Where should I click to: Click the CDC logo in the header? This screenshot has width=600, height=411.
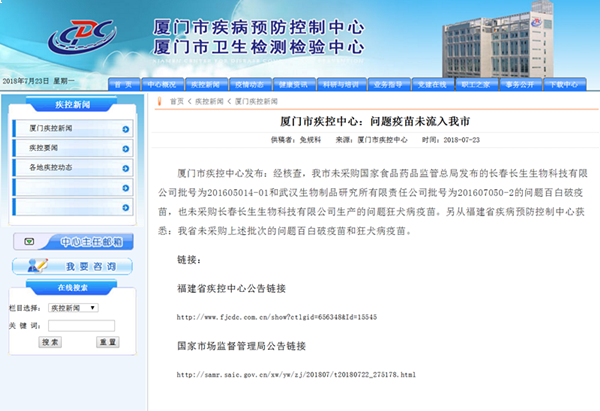click(x=82, y=37)
